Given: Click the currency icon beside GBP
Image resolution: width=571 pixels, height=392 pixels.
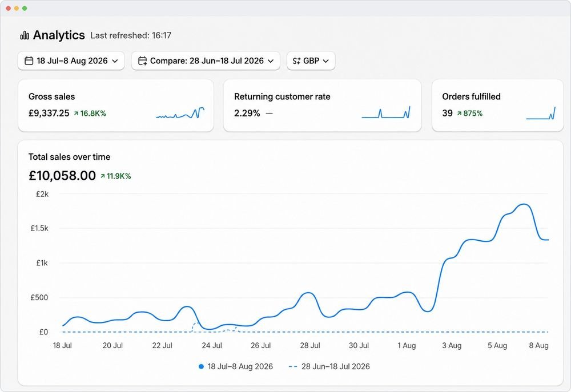Looking at the screenshot, I should 296,61.
